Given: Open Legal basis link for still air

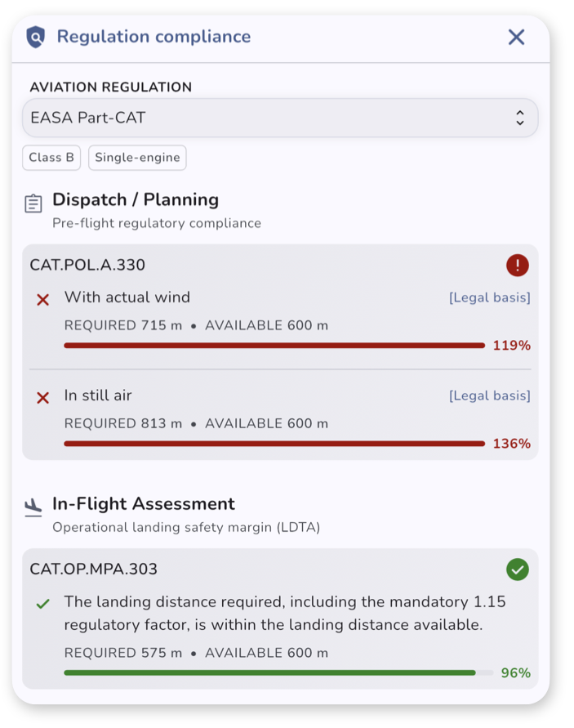Looking at the screenshot, I should click(490, 395).
